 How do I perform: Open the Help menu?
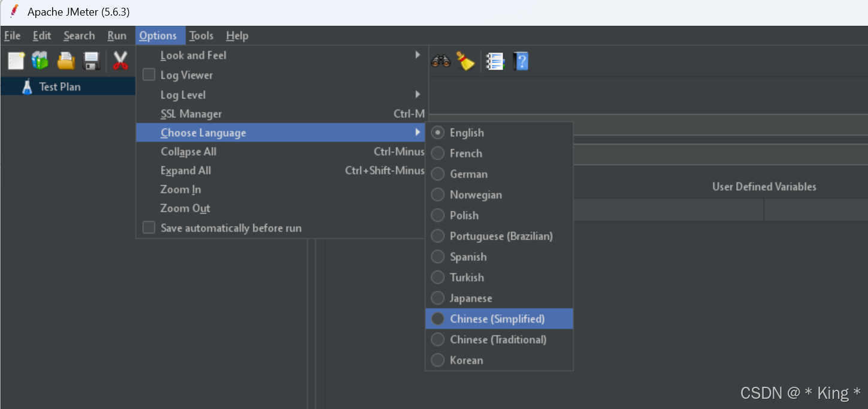[237, 36]
